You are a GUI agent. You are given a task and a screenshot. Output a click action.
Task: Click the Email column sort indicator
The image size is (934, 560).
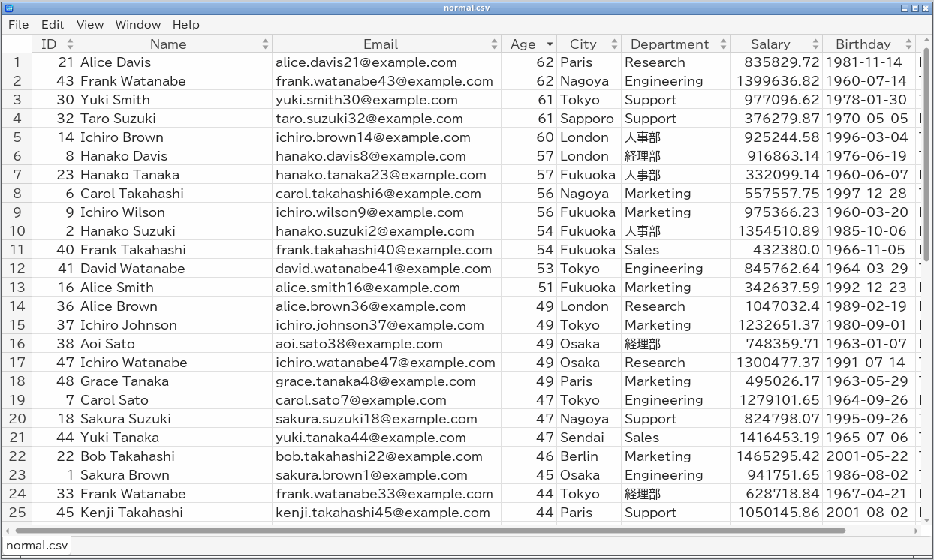click(494, 44)
